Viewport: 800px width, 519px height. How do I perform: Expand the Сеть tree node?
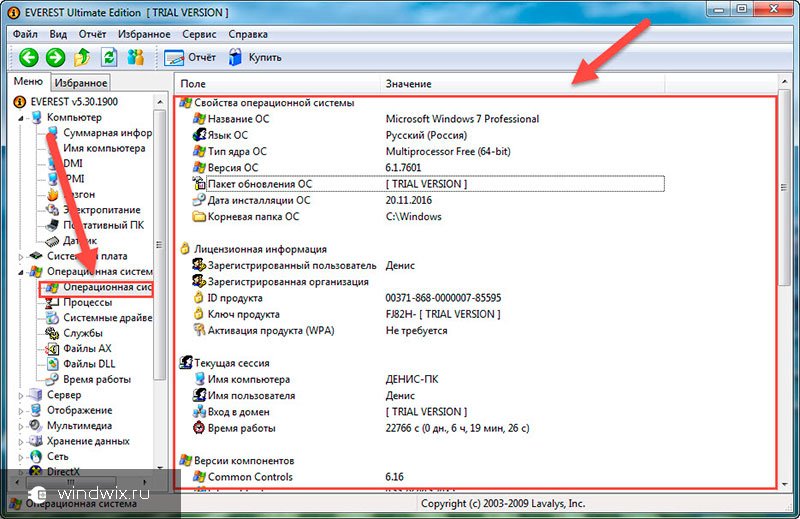21,457
